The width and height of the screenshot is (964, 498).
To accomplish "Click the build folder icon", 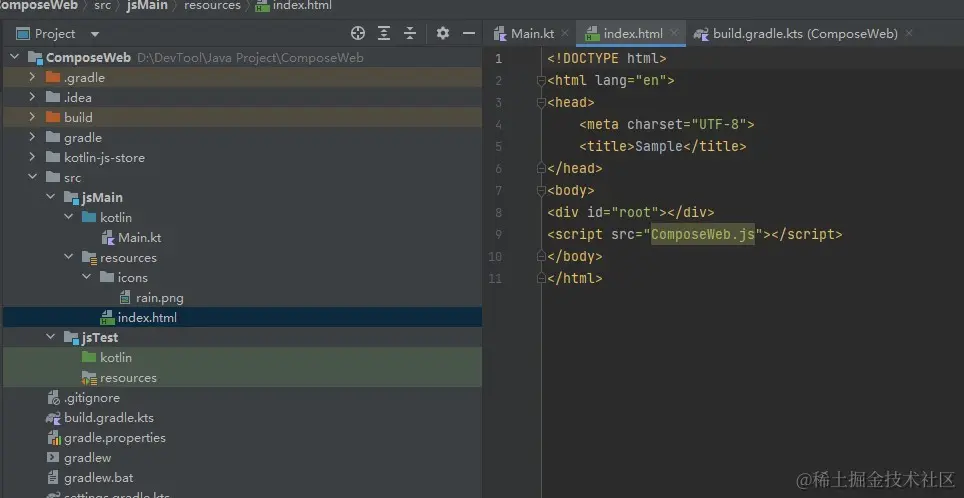I will 53,117.
